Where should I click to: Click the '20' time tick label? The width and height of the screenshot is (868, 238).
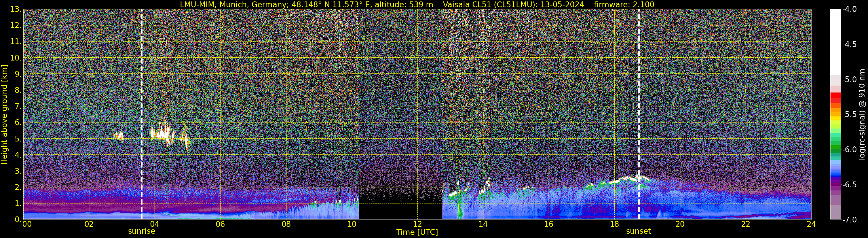(x=680, y=224)
